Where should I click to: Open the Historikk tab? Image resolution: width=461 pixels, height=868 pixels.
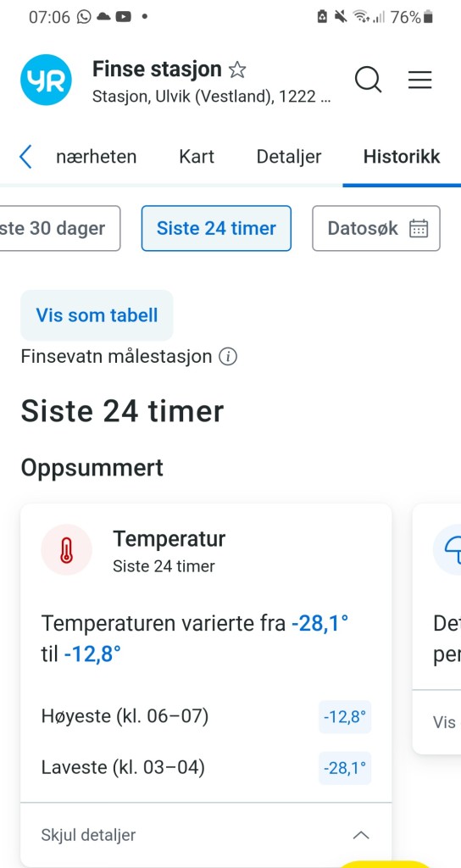coord(402,157)
